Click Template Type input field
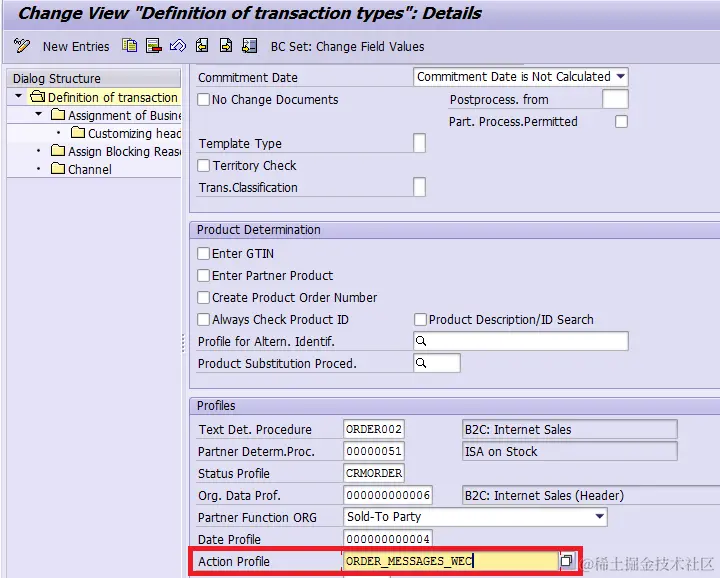720x578 pixels. click(419, 143)
